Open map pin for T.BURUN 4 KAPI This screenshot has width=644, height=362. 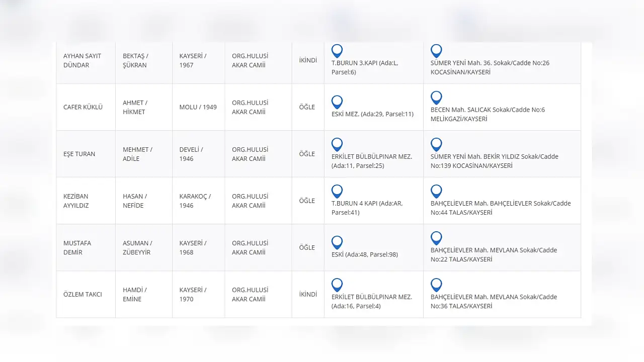tap(337, 191)
